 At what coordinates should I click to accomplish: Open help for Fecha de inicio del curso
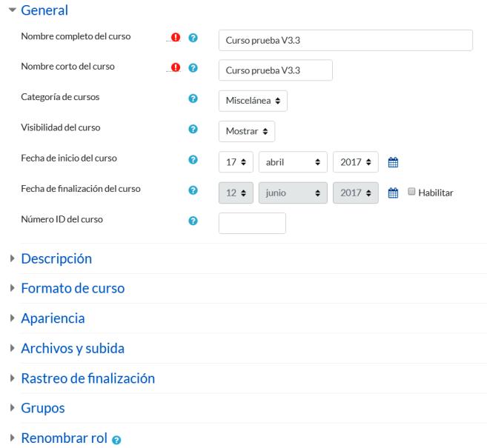click(x=193, y=159)
